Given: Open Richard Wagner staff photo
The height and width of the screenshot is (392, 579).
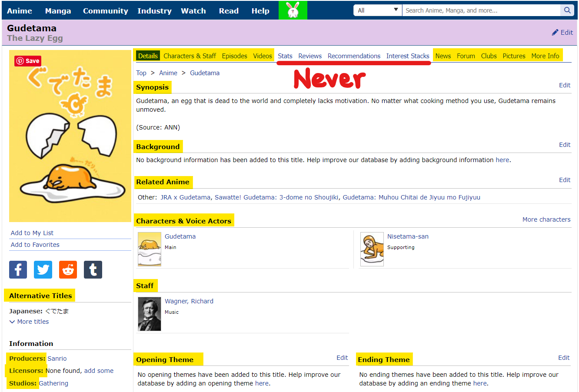Looking at the screenshot, I should point(150,314).
